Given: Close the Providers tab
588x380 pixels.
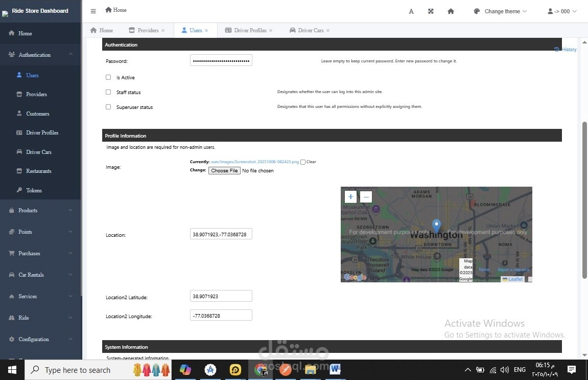Looking at the screenshot, I should pos(163,30).
